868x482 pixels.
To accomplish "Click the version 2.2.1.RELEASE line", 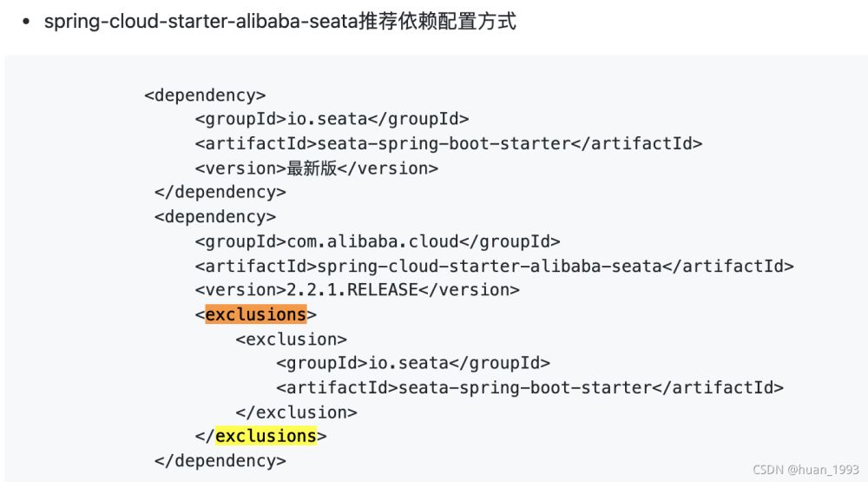I will point(357,290).
